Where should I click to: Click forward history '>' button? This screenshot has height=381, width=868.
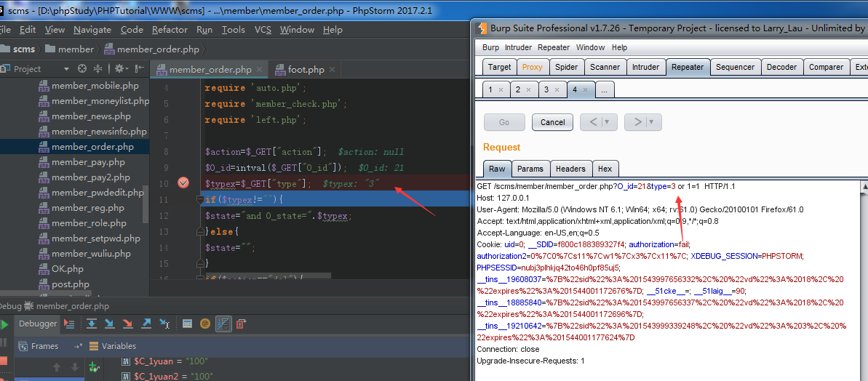[x=637, y=122]
